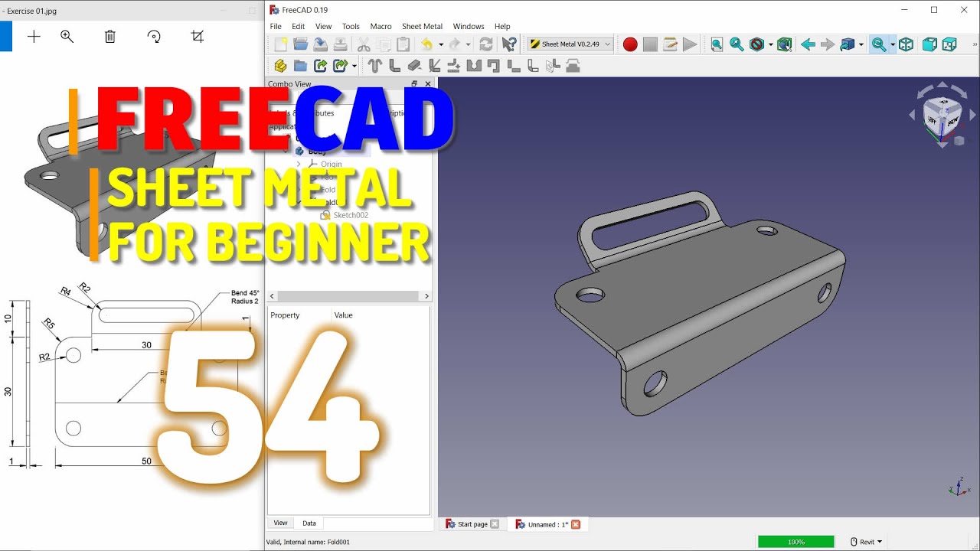This screenshot has width=980, height=551.
Task: Open the Tools menu
Action: pos(351,26)
